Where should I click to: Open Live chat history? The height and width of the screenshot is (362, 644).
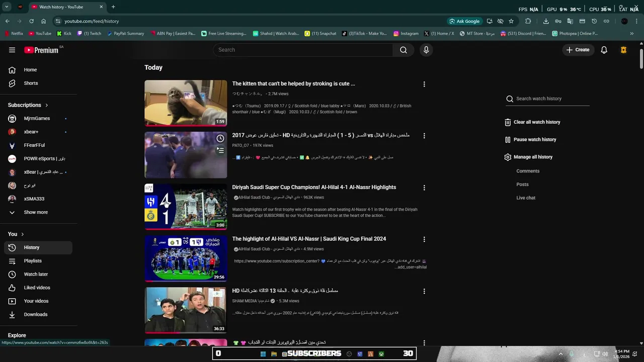tap(526, 198)
